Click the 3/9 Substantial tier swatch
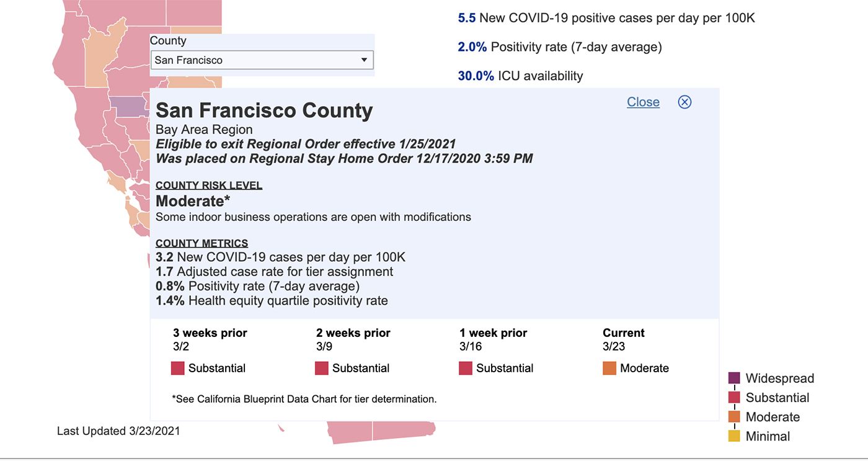The height and width of the screenshot is (461, 868). (322, 368)
